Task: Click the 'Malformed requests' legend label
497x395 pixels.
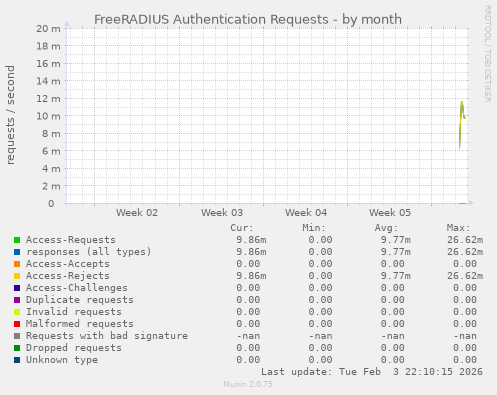Action: click(x=80, y=324)
